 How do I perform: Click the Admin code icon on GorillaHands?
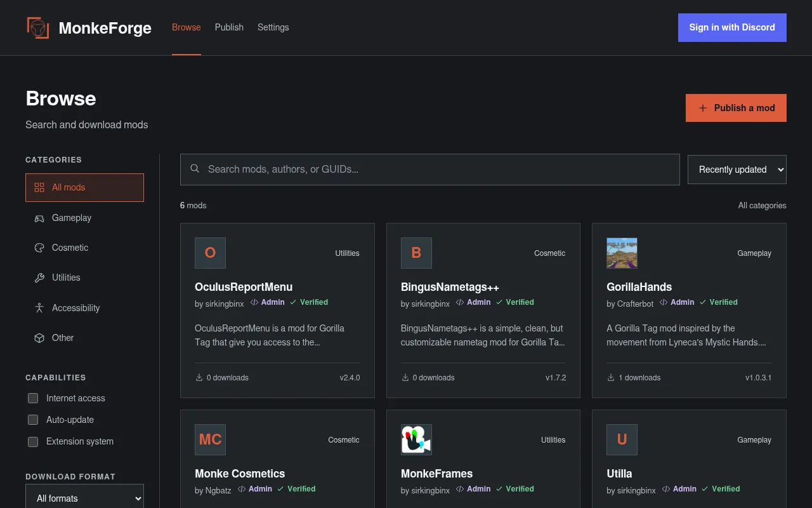(664, 302)
